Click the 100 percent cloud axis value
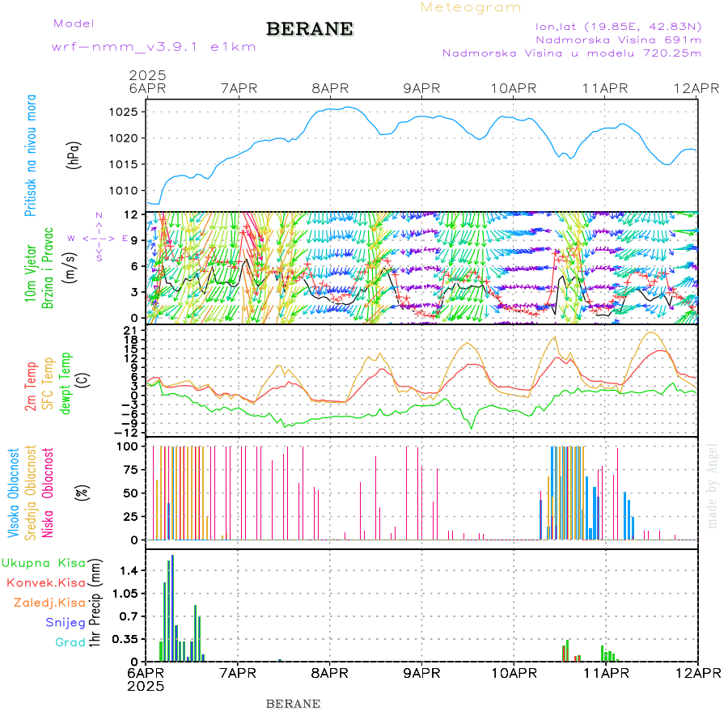Screen dimensions: 728x728 [127, 447]
